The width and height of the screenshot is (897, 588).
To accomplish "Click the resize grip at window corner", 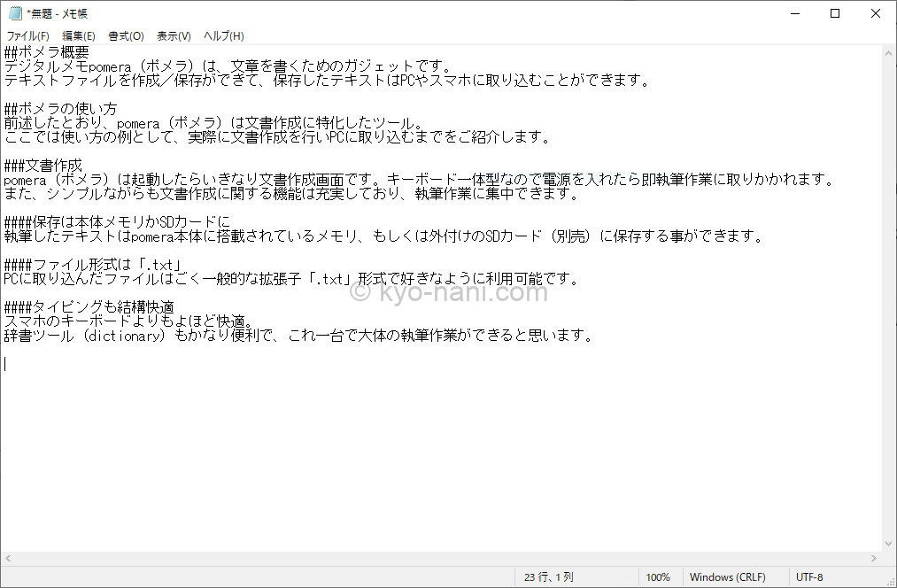I will (x=890, y=581).
